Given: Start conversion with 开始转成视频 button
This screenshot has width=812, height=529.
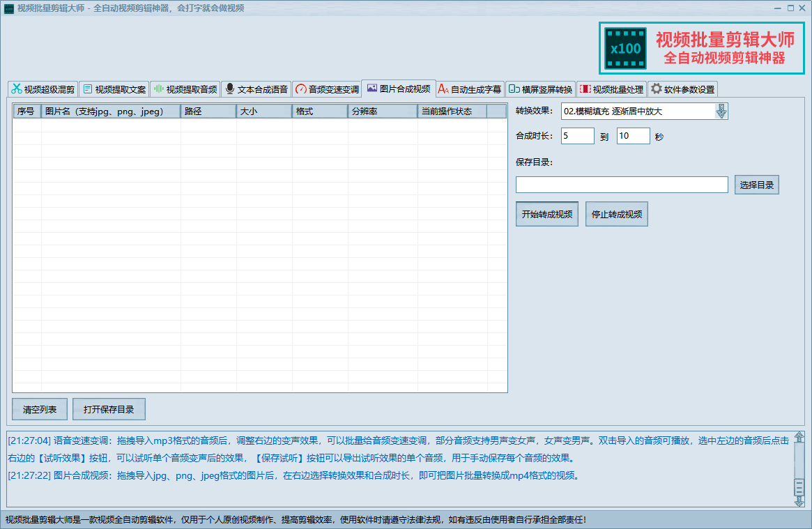Looking at the screenshot, I should tap(547, 214).
